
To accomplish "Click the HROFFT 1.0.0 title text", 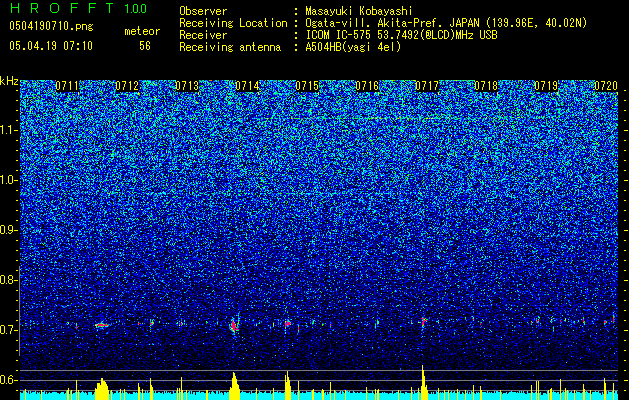I will pos(78,8).
